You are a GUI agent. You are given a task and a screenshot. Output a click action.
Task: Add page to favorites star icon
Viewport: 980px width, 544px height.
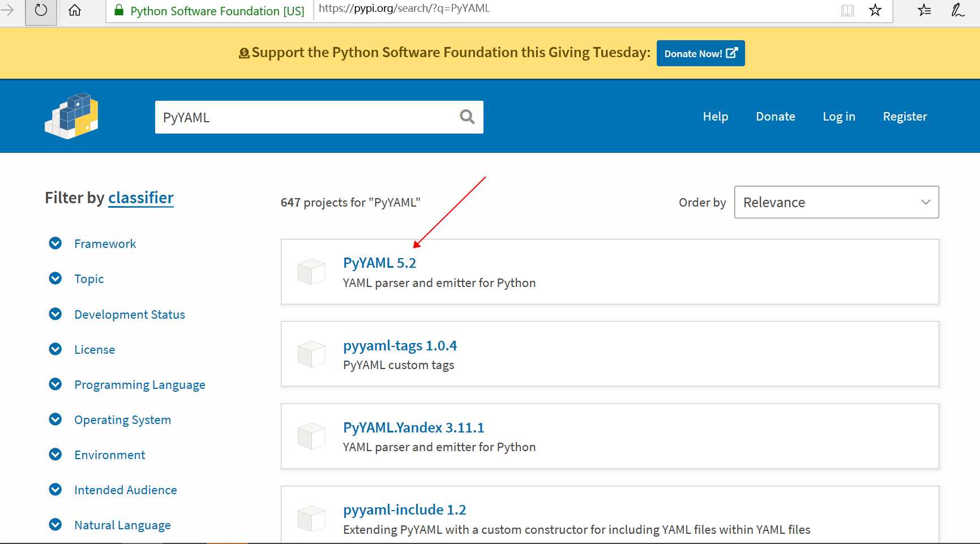pyautogui.click(x=875, y=10)
